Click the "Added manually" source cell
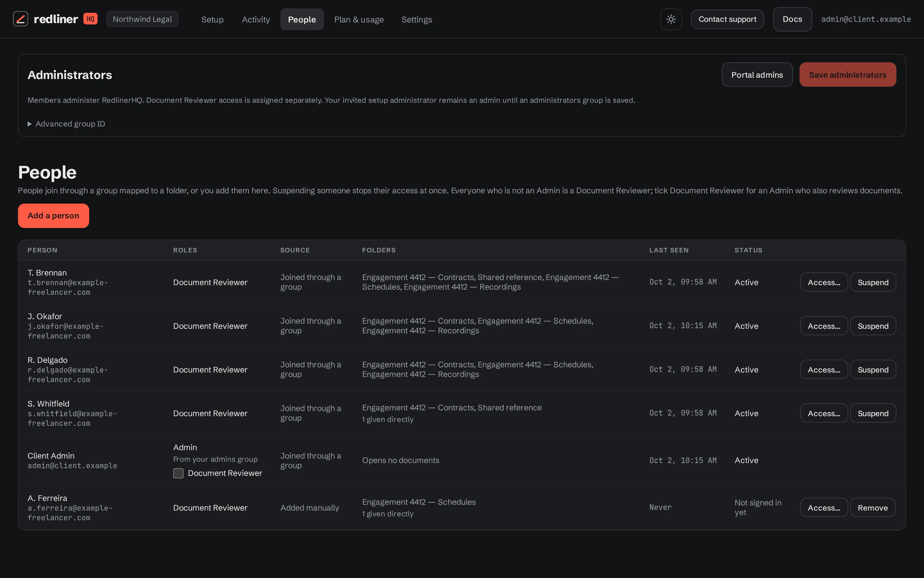Image resolution: width=924 pixels, height=578 pixels. [310, 508]
